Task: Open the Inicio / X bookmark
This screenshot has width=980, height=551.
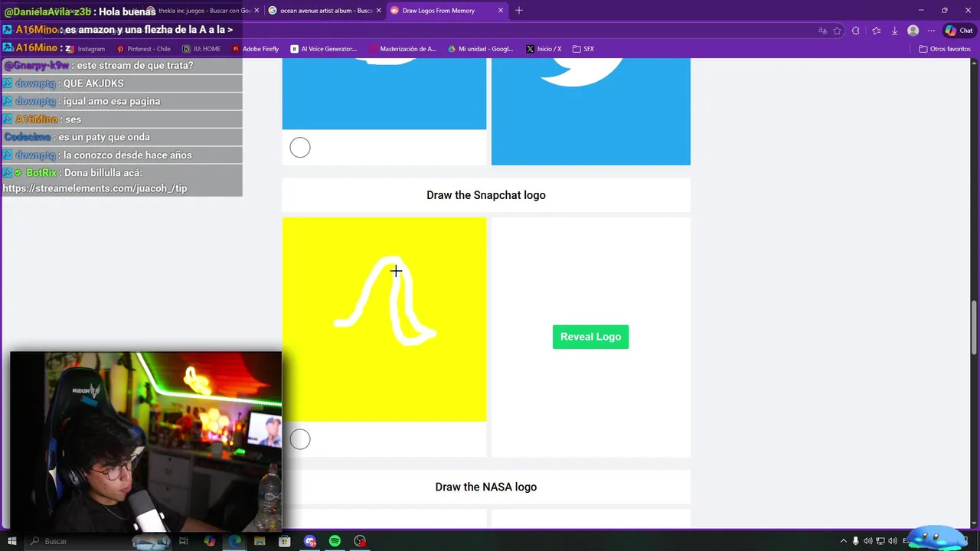Action: coord(544,49)
